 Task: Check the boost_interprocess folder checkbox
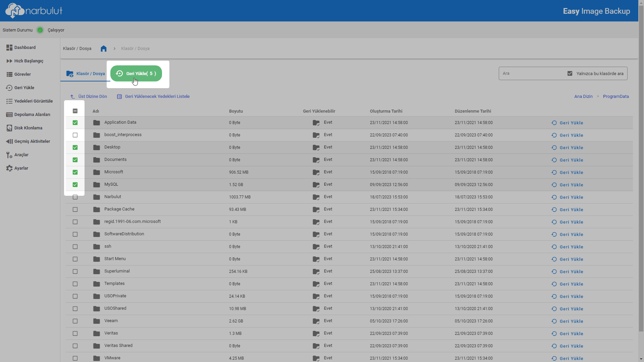coord(75,135)
